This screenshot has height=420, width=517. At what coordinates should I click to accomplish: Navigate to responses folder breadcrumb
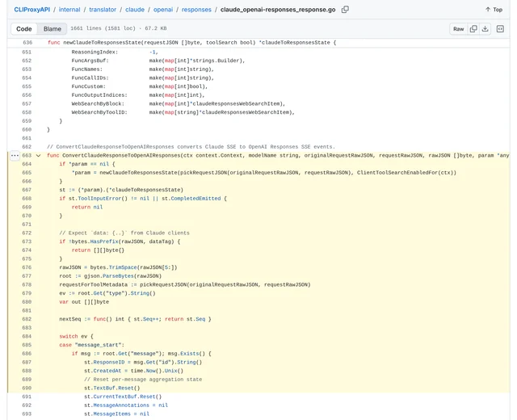click(196, 10)
